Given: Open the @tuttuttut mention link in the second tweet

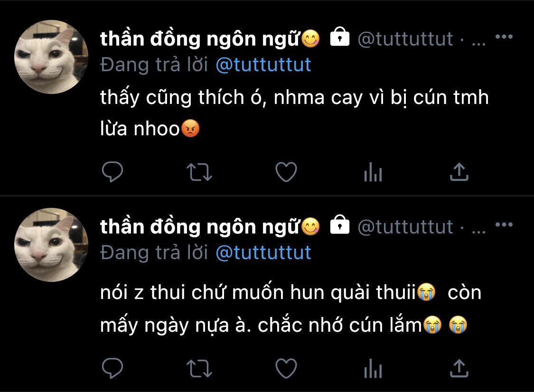Looking at the screenshot, I should 263,252.
